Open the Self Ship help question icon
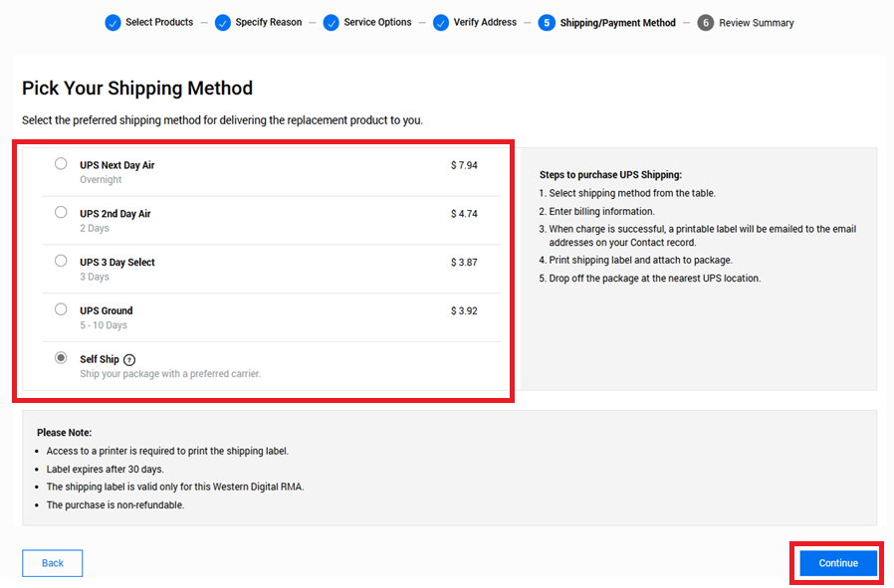Screen dimensions: 894x588 [129, 360]
